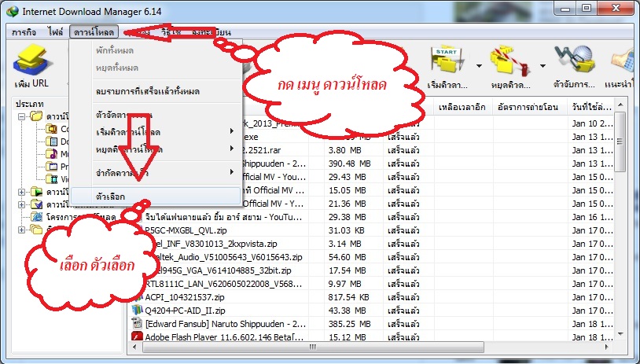
Task: Select the Vi... video category icon
Action: pyautogui.click(x=51, y=178)
